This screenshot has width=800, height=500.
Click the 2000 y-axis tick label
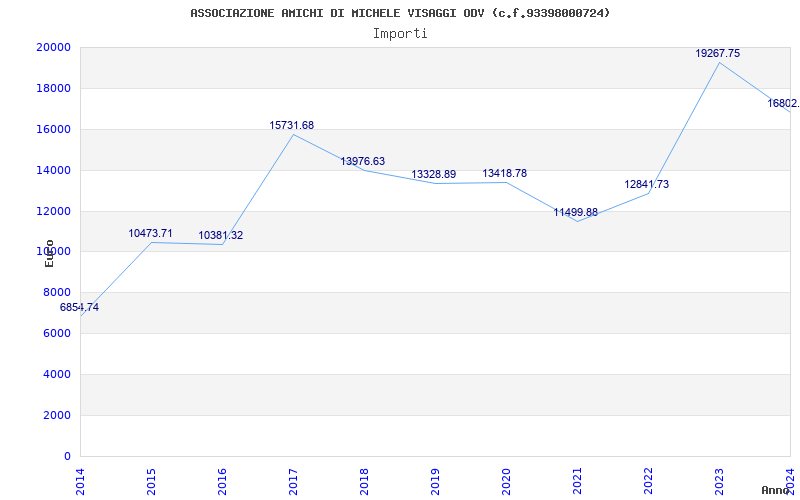click(56, 415)
